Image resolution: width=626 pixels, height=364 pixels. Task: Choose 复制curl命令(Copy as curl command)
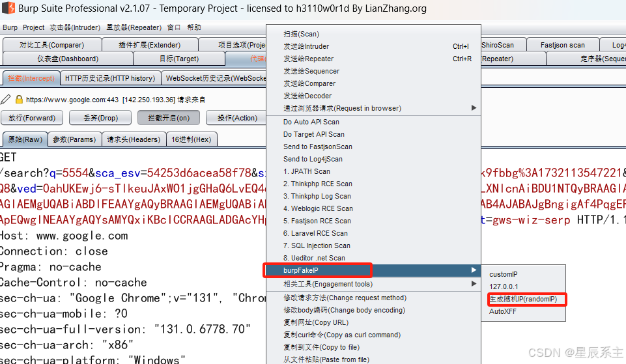tap(373, 335)
